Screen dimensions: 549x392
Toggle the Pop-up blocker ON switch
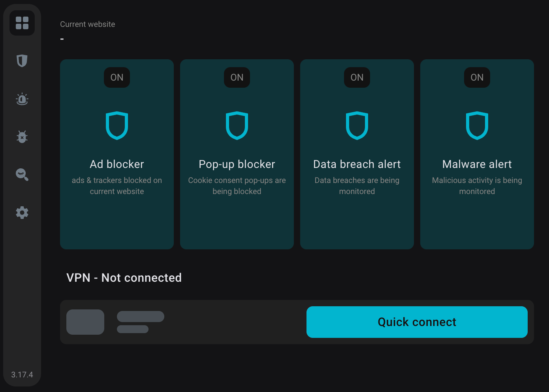point(237,77)
